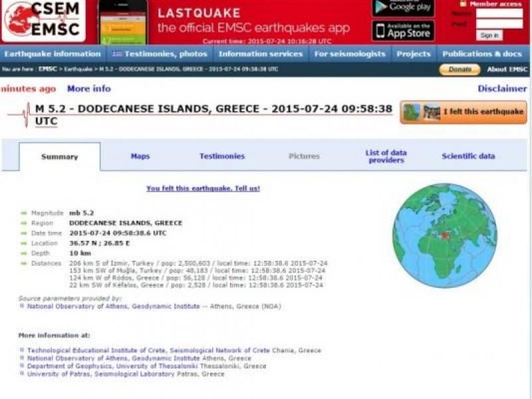Expand the Publications & docs menu
Screen dimensions: 532x399
[482, 54]
